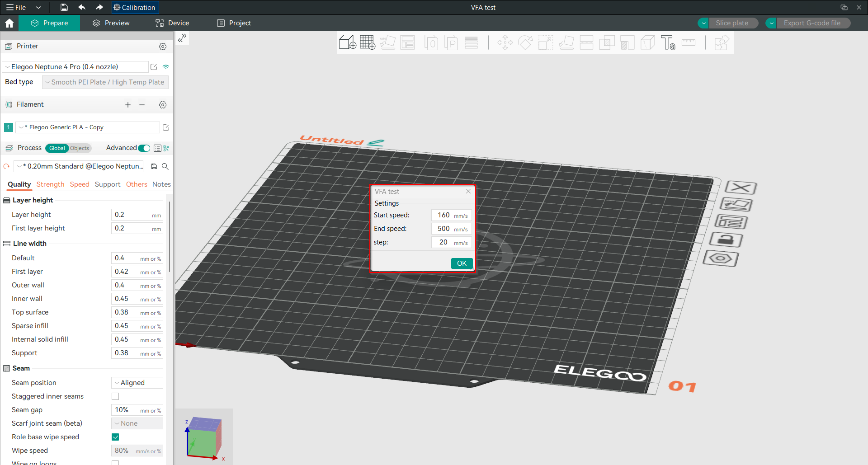Screen dimensions: 868x465
Task: Switch to the Project tab
Action: coord(234,23)
